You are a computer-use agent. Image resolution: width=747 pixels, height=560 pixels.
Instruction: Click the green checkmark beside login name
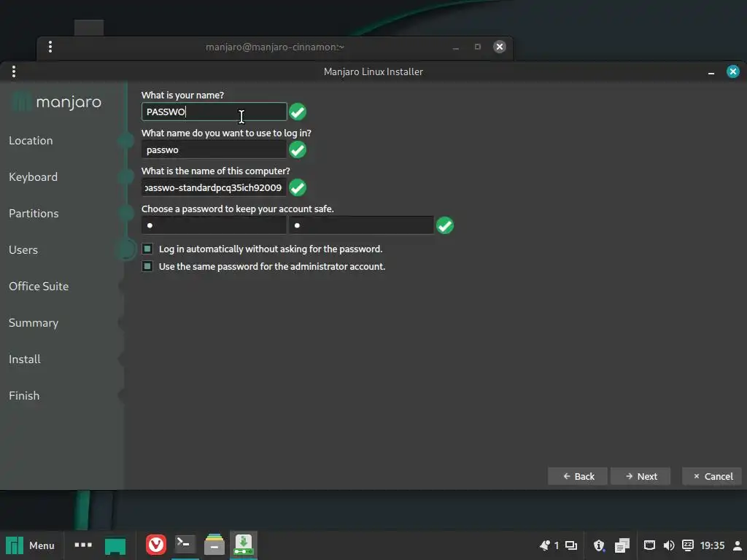298,150
